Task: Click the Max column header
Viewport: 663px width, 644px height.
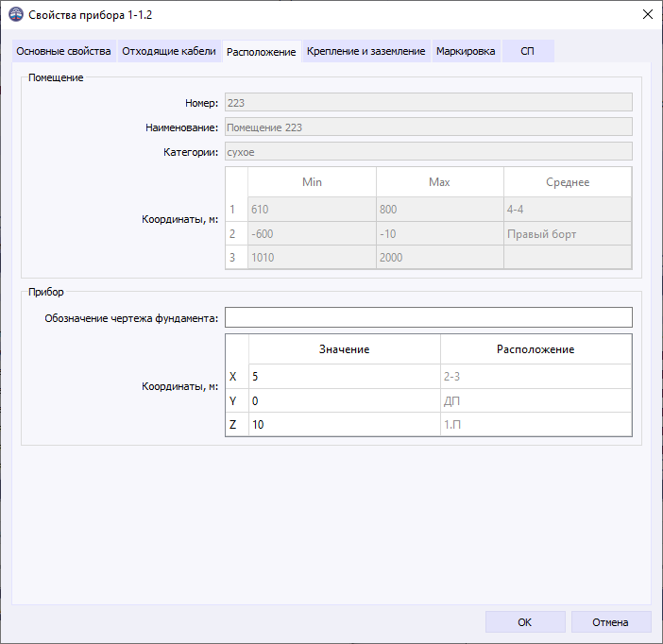Action: click(440, 182)
